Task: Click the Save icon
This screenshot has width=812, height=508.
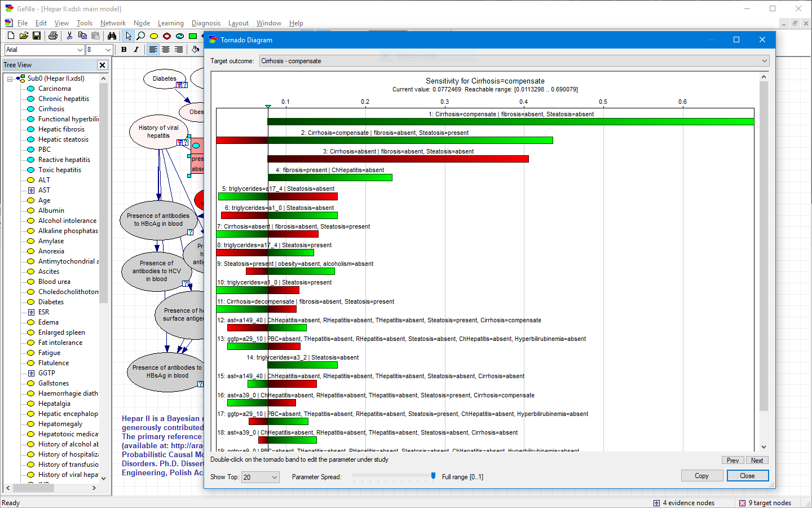Action: 36,36
